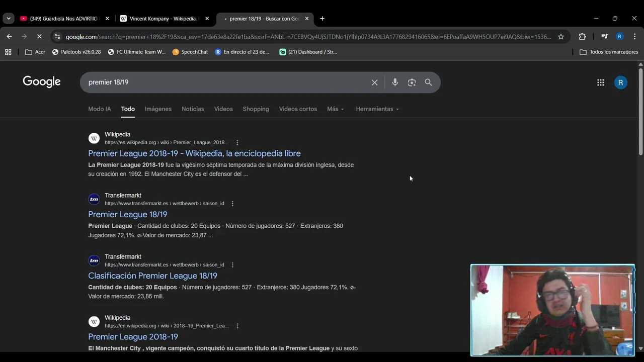Open options menu for en.wikipedia.org result
This screenshot has width=644, height=362.
(x=237, y=326)
